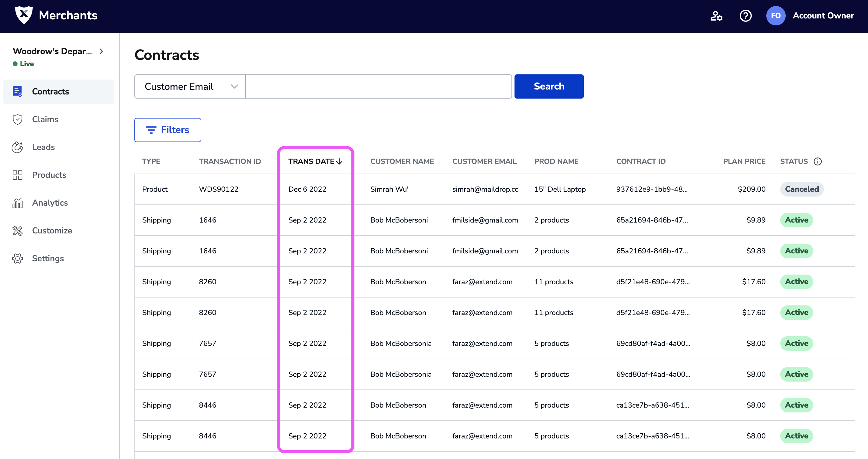Click the Analytics chart icon
This screenshot has height=459, width=868.
point(18,203)
